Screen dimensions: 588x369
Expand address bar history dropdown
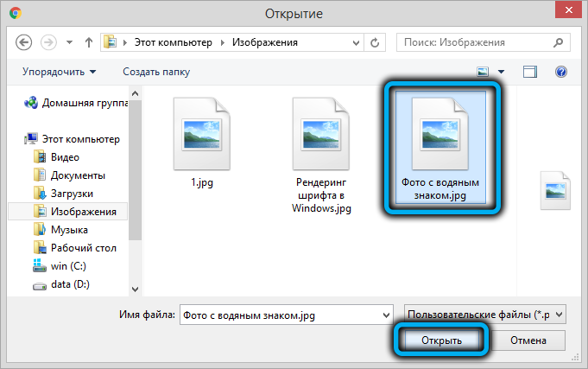[356, 43]
